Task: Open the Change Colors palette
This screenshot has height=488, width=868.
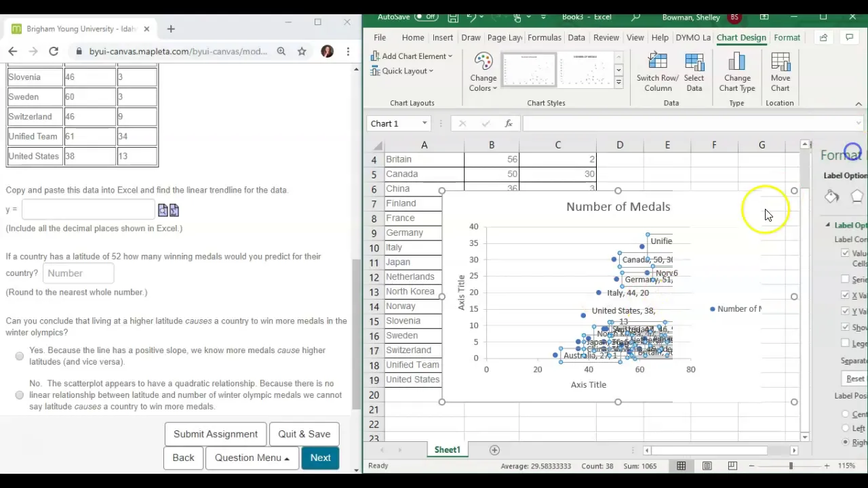Action: pos(484,73)
